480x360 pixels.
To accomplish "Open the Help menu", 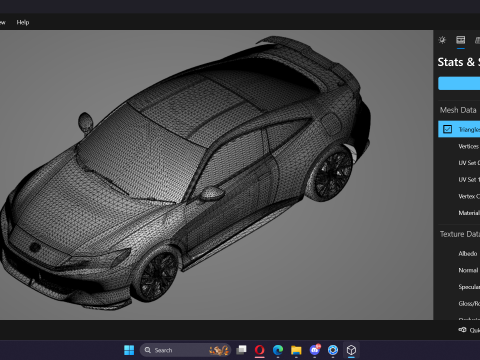I will tap(23, 22).
